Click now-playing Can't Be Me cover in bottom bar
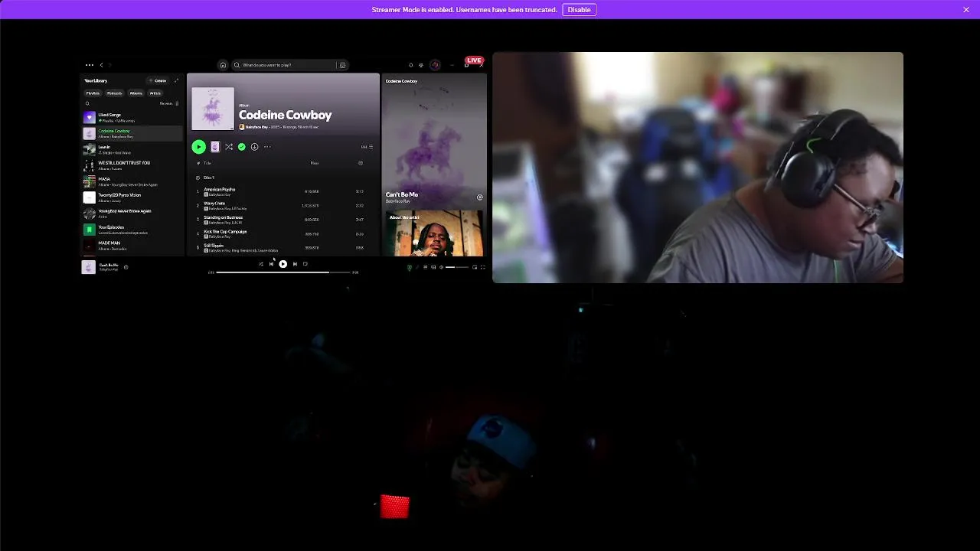 [89, 267]
